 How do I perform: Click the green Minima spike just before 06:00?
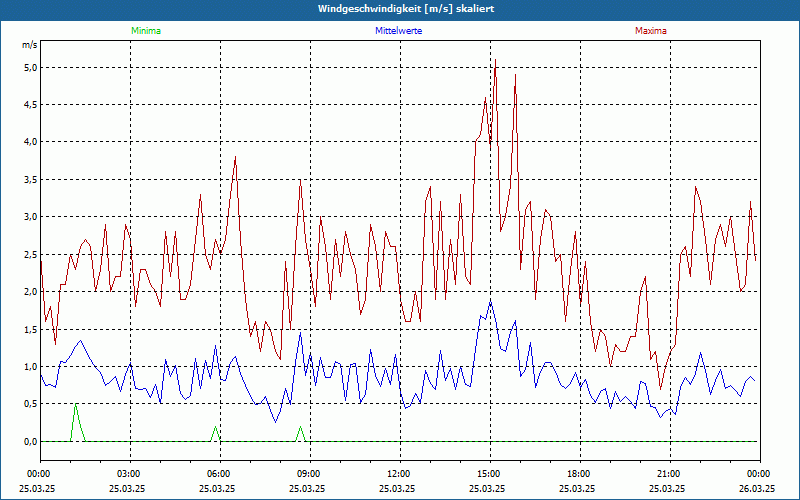click(215, 427)
